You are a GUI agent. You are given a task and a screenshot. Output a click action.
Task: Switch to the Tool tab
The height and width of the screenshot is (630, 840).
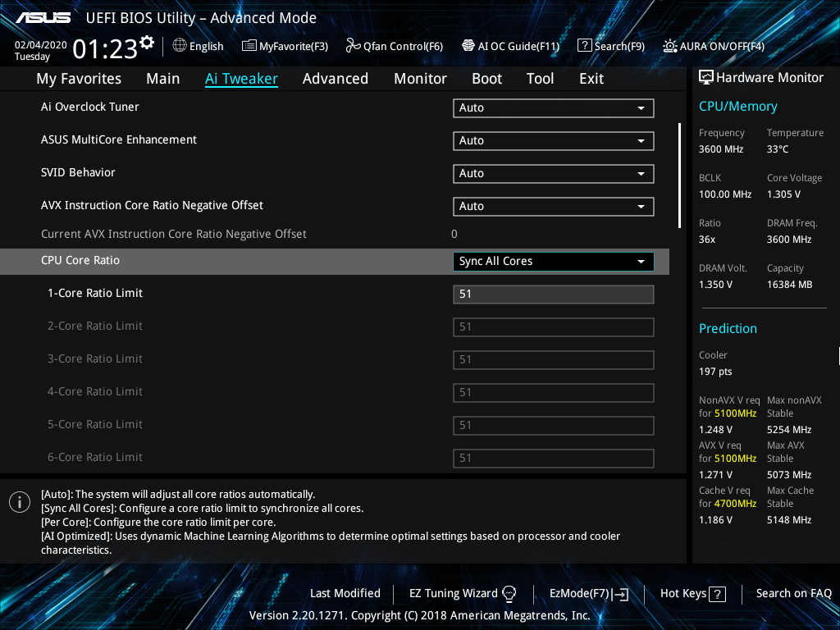(540, 79)
